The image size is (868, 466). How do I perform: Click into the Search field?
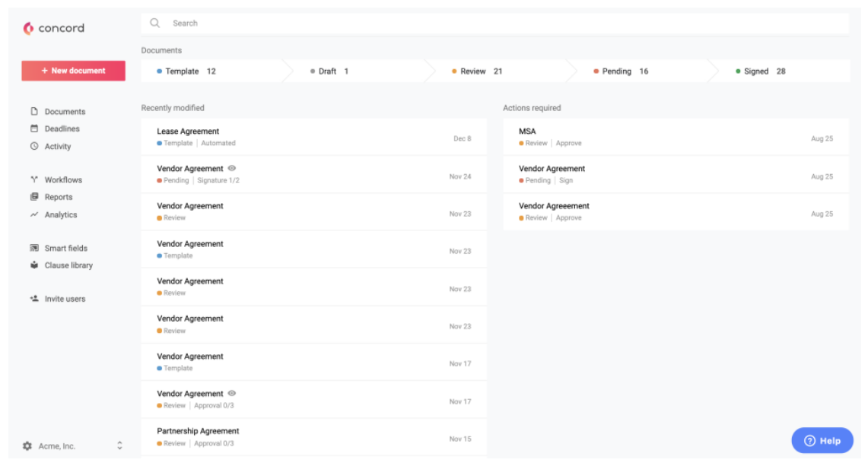click(495, 24)
